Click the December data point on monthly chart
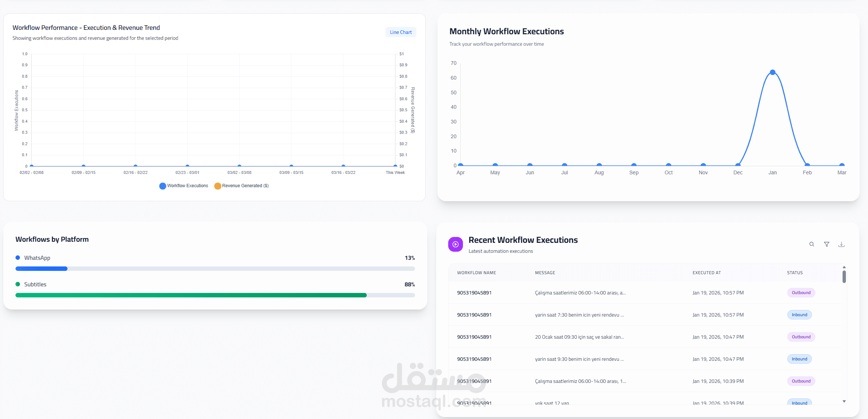 738,165
